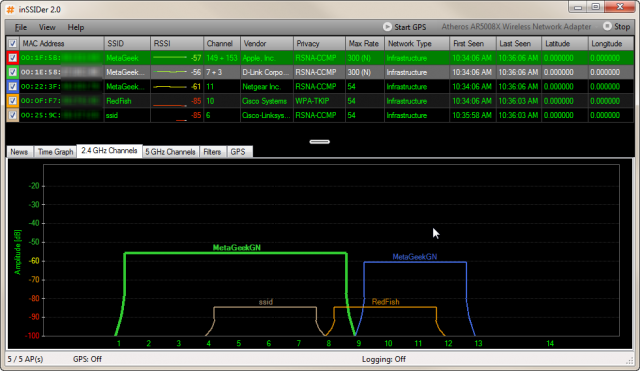Uncheck the RedFish network checkbox
The image size is (640, 371).
coord(13,101)
